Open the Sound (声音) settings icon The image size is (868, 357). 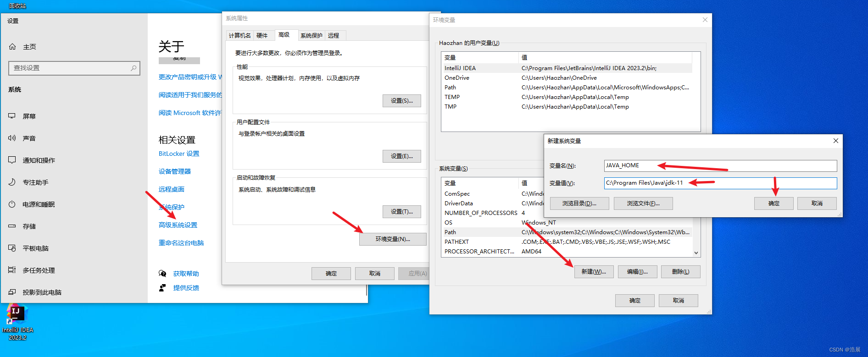[12, 138]
